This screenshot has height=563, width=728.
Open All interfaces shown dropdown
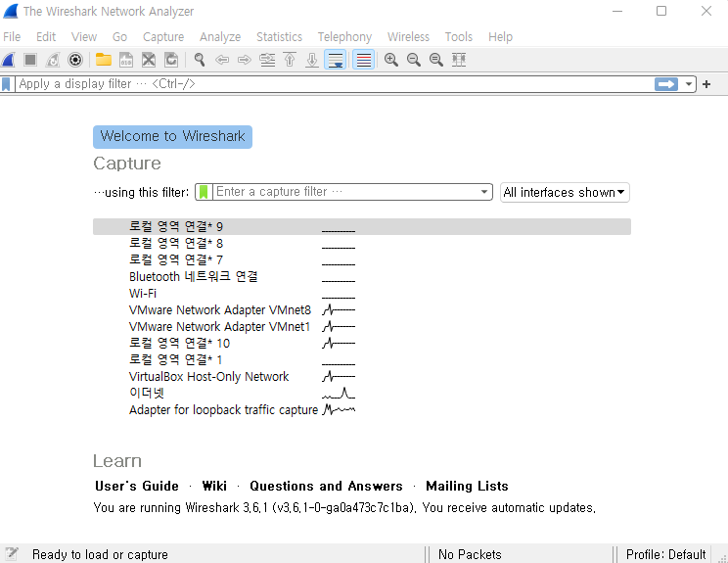(565, 192)
